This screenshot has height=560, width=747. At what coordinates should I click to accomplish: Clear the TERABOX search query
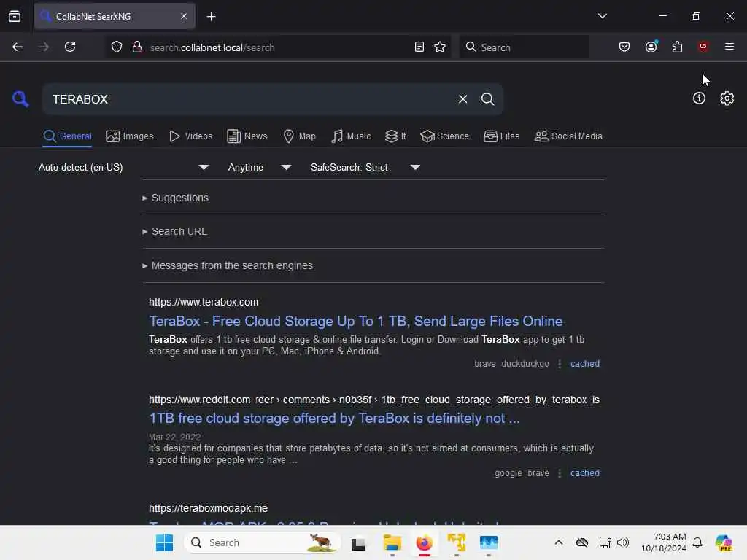(x=462, y=99)
